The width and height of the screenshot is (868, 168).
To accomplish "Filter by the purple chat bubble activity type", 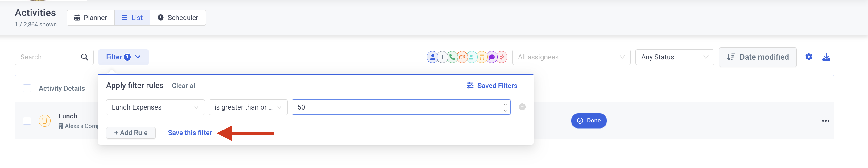I will click(492, 57).
